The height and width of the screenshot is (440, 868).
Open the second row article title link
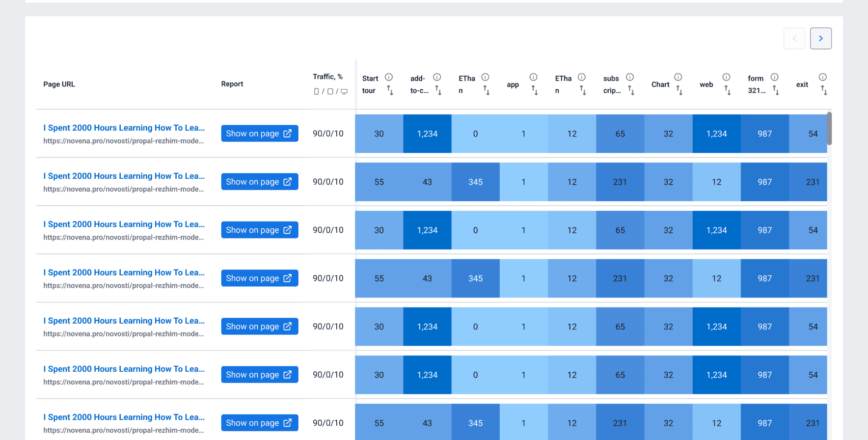(124, 176)
